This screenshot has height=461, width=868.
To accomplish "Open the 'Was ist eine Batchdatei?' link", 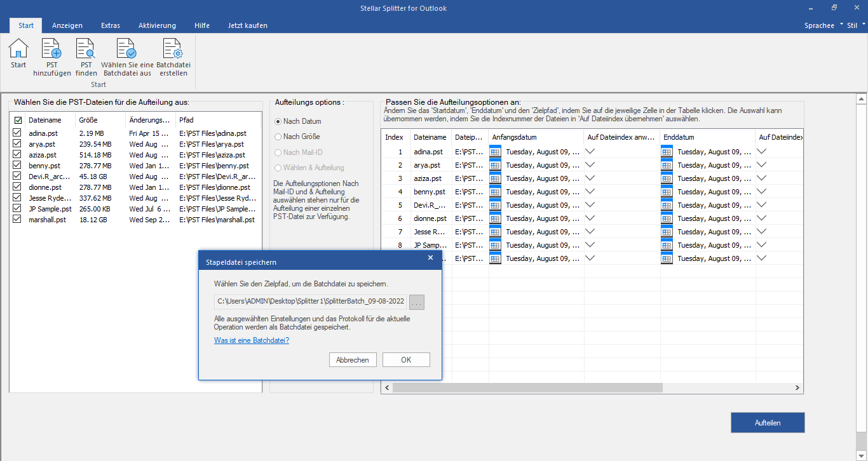I will click(252, 340).
